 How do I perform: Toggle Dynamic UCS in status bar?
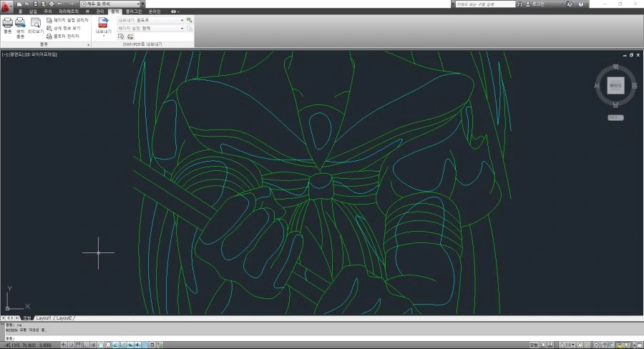click(123, 345)
